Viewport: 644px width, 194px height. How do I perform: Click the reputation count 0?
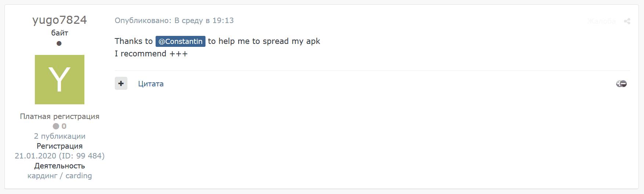[x=64, y=126]
